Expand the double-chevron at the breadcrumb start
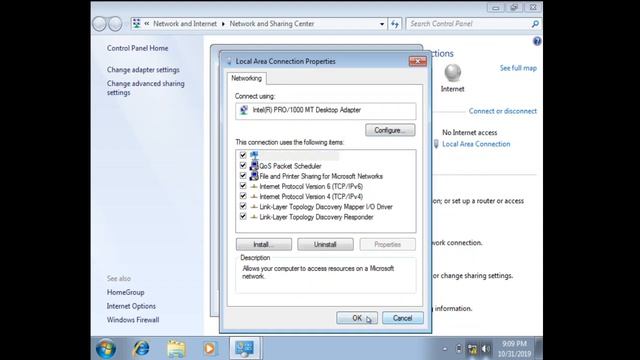 (x=147, y=24)
